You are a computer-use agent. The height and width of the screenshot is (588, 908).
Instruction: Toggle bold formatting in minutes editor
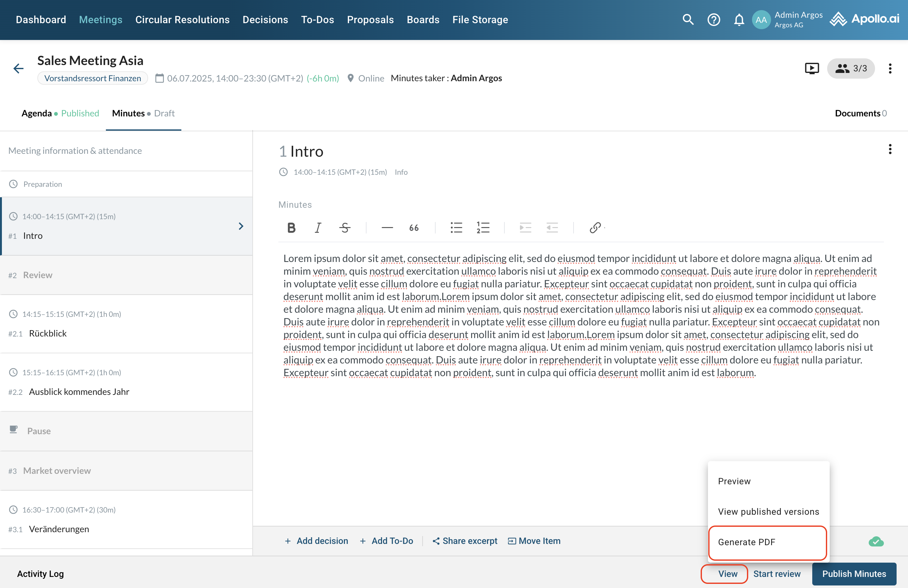[291, 228]
